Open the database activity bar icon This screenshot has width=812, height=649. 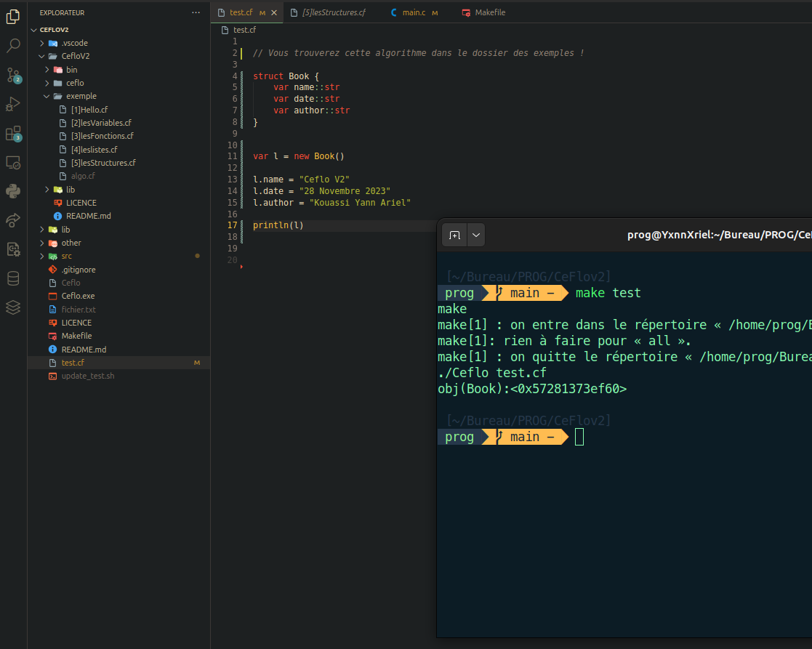coord(13,278)
